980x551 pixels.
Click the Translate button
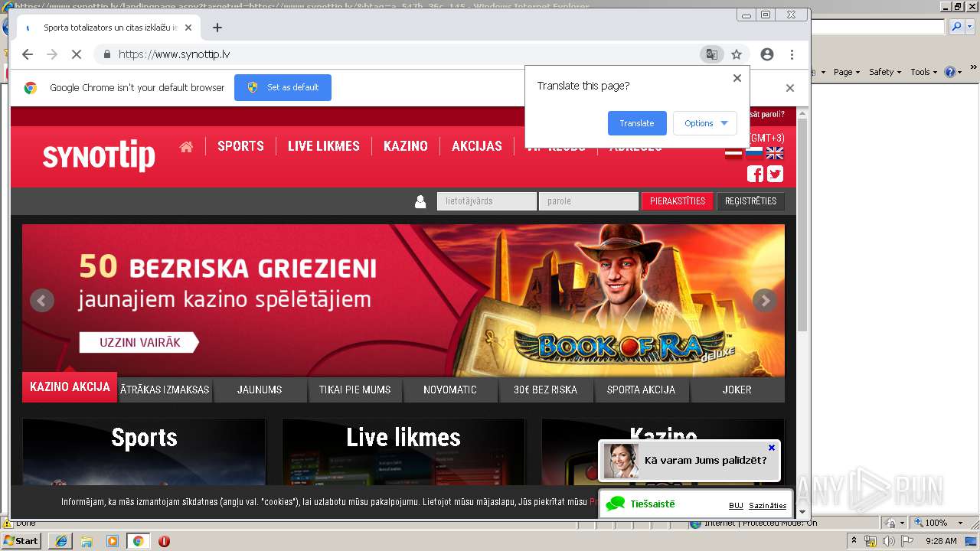[x=637, y=123]
